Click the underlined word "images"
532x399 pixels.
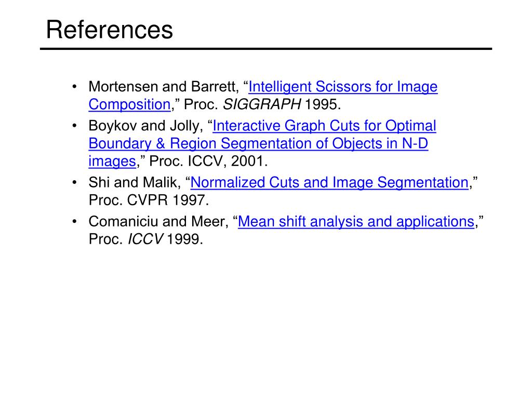coord(112,161)
